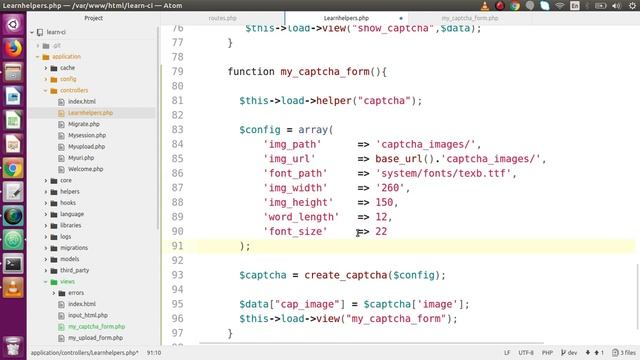The height and width of the screenshot is (360, 640).
Task: Expand the libraries folder
Action: pyautogui.click(x=46, y=225)
